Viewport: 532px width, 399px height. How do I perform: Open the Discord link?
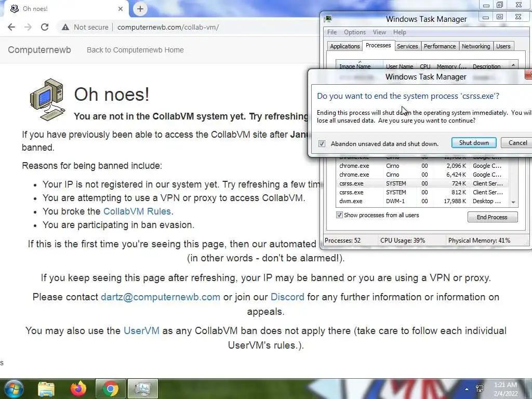pyautogui.click(x=287, y=297)
